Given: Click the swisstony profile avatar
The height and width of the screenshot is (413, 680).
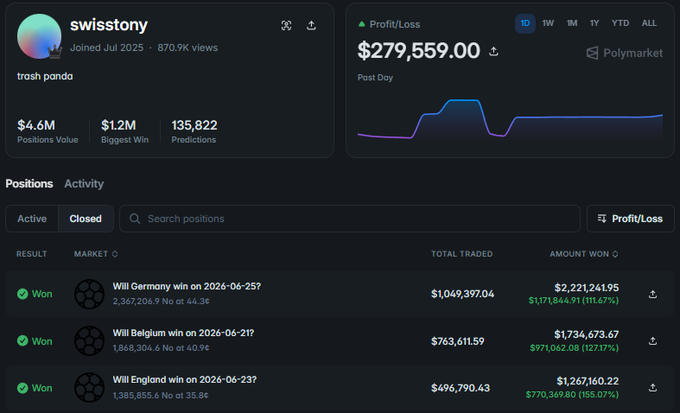Looking at the screenshot, I should (39, 36).
